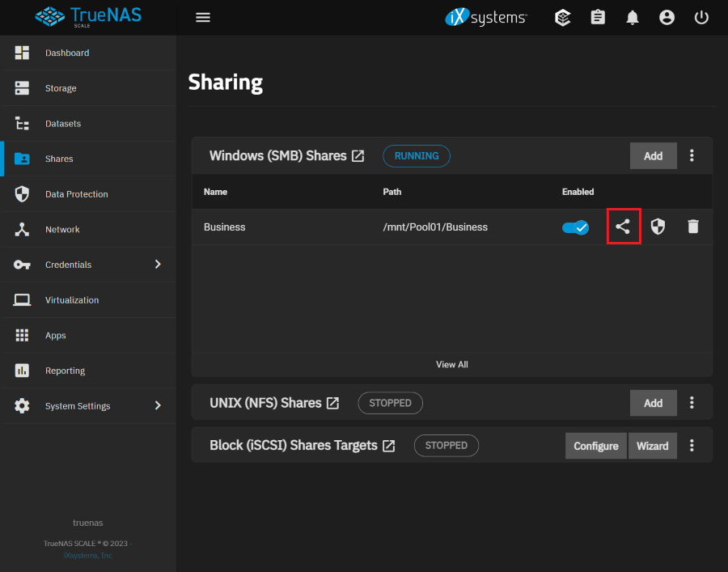Open filesystem permissions shield icon for Business
Image resolution: width=728 pixels, height=572 pixels.
point(658,227)
